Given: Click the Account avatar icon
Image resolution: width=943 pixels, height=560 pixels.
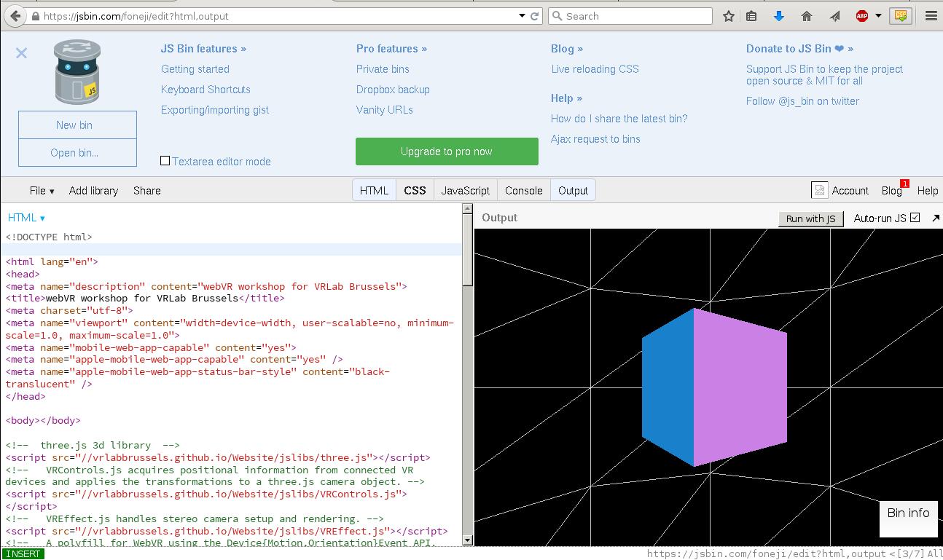Looking at the screenshot, I should pos(819,190).
